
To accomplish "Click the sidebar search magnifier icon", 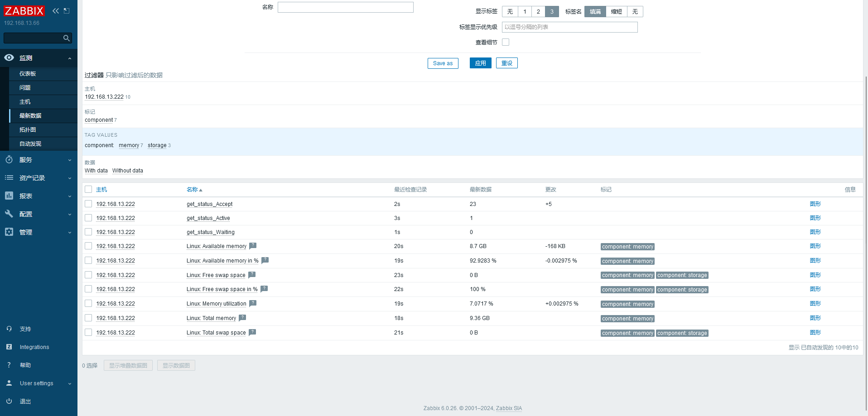I will point(67,38).
